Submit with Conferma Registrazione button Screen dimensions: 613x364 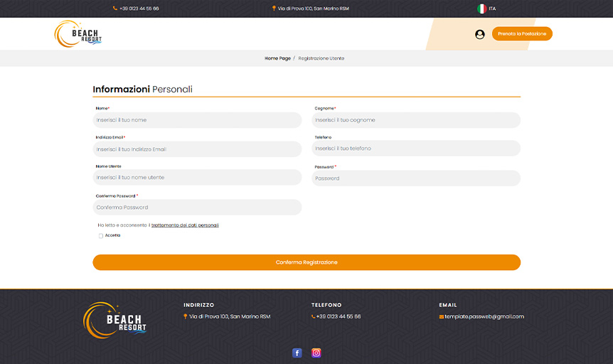coord(306,262)
